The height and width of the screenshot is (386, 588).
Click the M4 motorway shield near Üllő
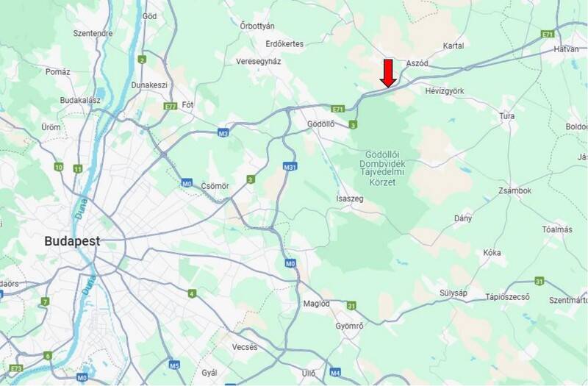(x=335, y=373)
